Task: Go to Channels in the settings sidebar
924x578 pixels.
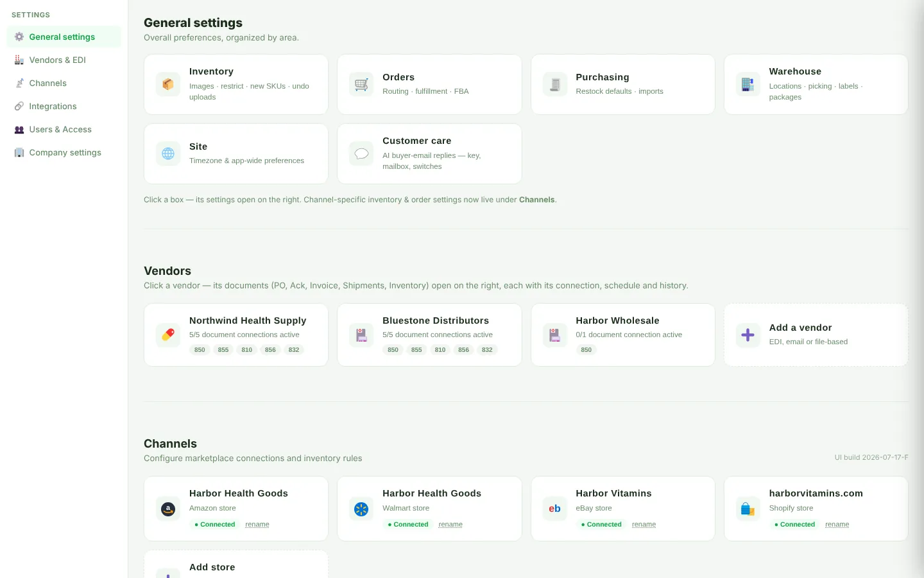Action: pos(64,83)
